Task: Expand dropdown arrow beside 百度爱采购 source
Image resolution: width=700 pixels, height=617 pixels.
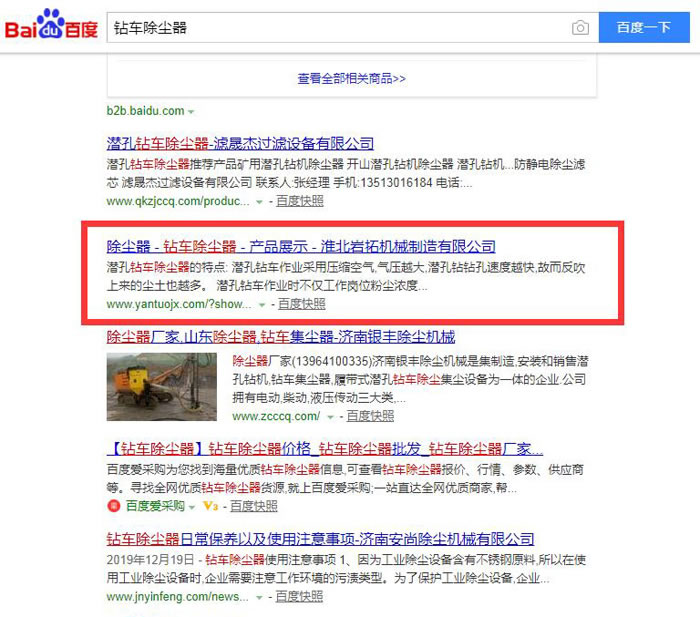Action: pyautogui.click(x=192, y=507)
